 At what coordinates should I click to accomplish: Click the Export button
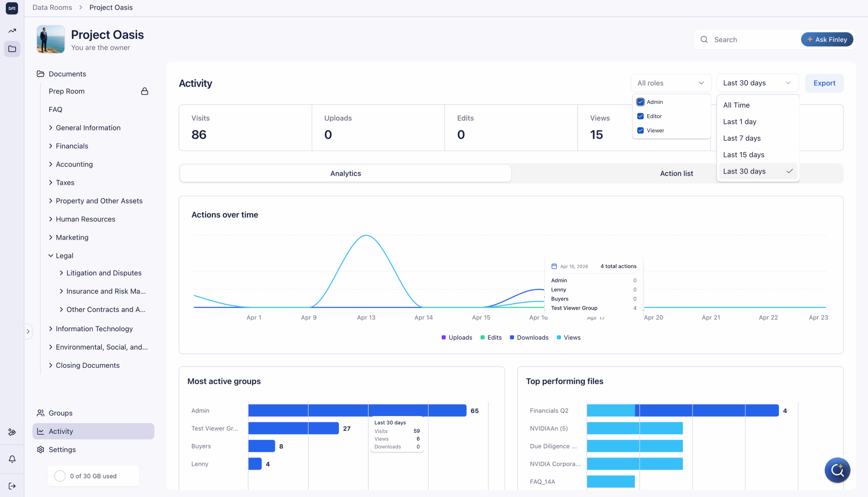point(824,83)
